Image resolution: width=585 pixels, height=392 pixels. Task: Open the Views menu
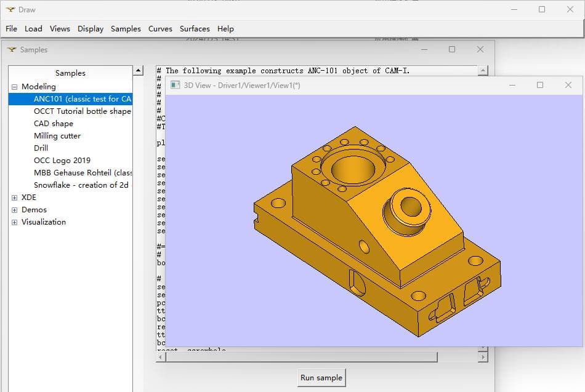coord(60,29)
